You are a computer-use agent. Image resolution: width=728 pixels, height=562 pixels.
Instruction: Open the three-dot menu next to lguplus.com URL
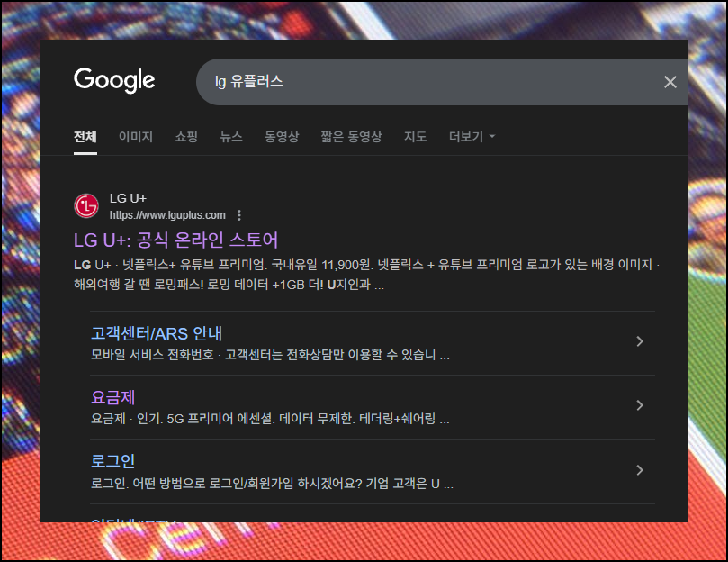(x=239, y=215)
